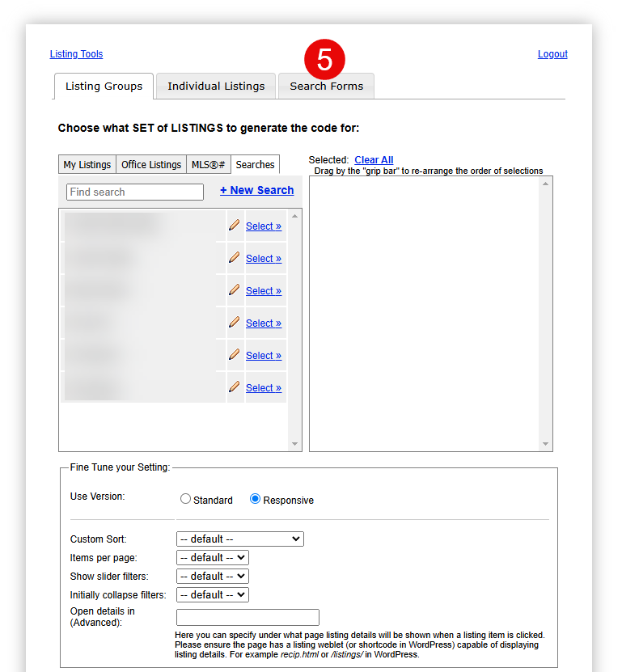Viewport: 622px width, 672px height.
Task: Click the + New Search link
Action: coord(256,190)
